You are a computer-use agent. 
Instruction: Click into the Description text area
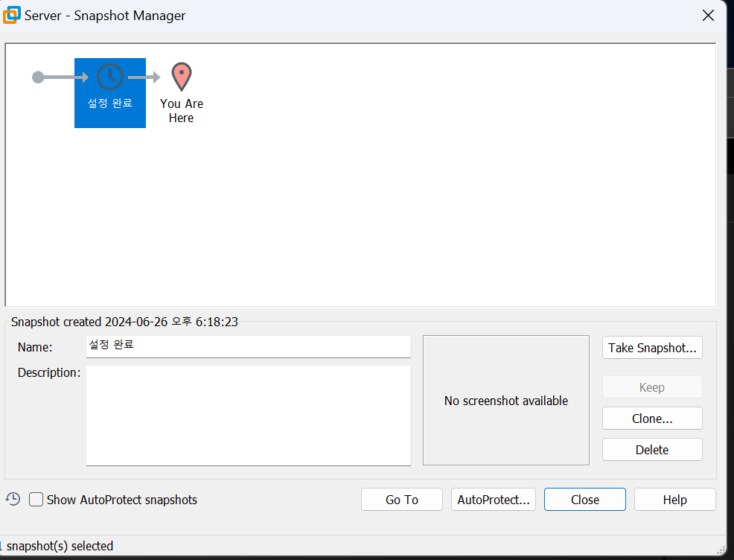click(249, 416)
